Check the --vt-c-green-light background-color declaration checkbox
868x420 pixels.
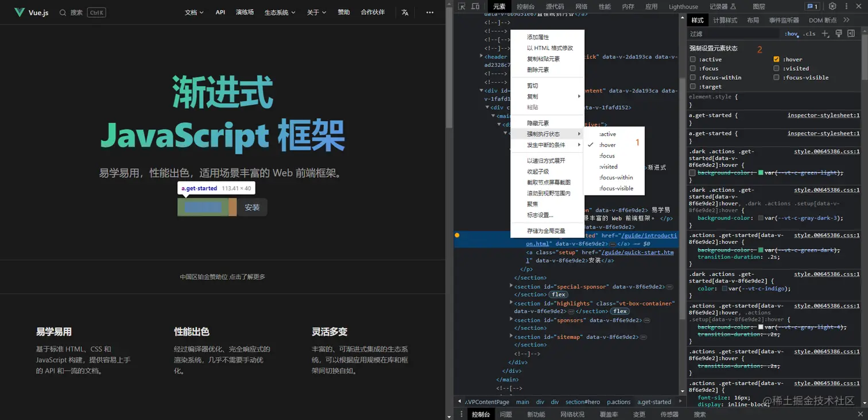pos(692,173)
